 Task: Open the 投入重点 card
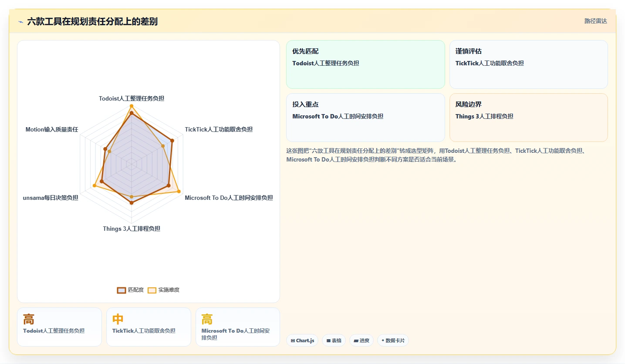(365, 118)
